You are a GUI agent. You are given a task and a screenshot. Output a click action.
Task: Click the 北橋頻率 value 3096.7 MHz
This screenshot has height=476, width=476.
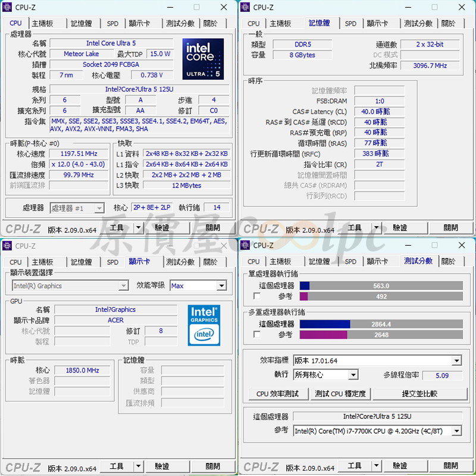coord(430,65)
